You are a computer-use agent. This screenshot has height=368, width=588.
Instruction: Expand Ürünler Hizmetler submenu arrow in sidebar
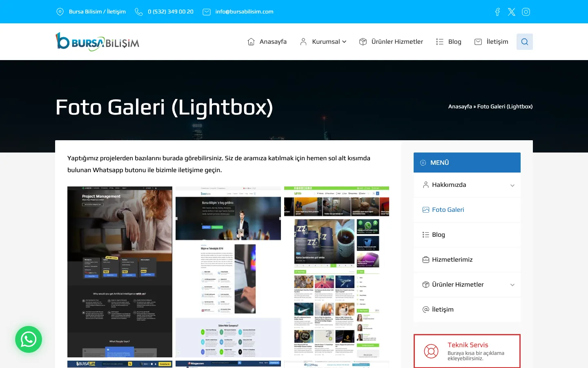512,285
